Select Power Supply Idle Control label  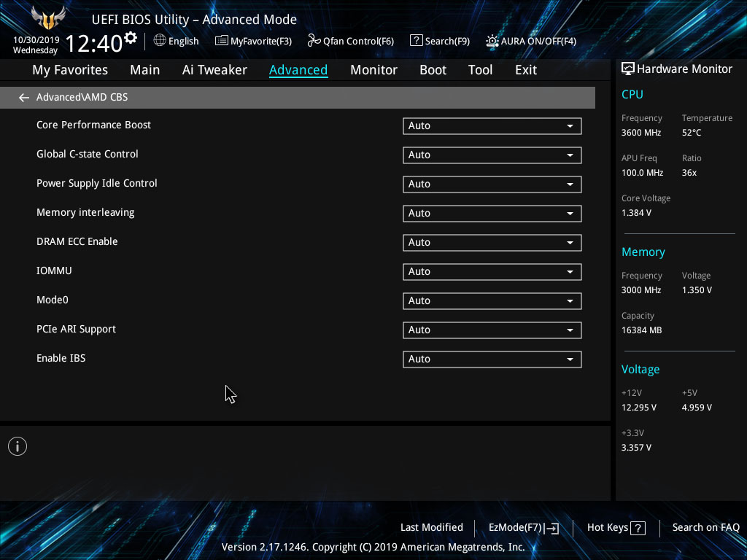(97, 183)
